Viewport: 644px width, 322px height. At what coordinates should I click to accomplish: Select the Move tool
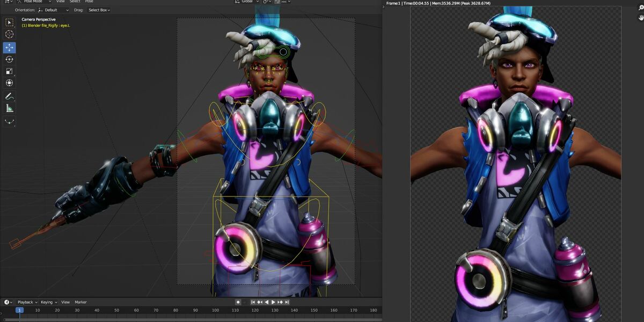pyautogui.click(x=9, y=48)
